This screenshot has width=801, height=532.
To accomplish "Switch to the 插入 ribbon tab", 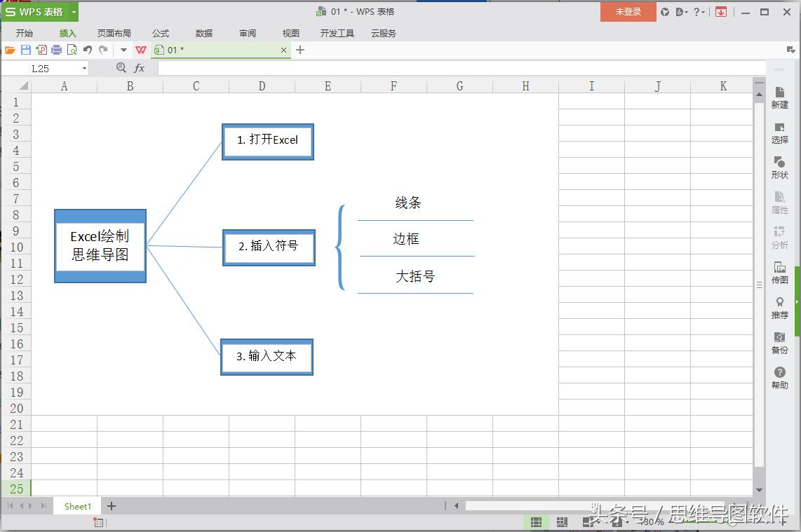I will (67, 33).
